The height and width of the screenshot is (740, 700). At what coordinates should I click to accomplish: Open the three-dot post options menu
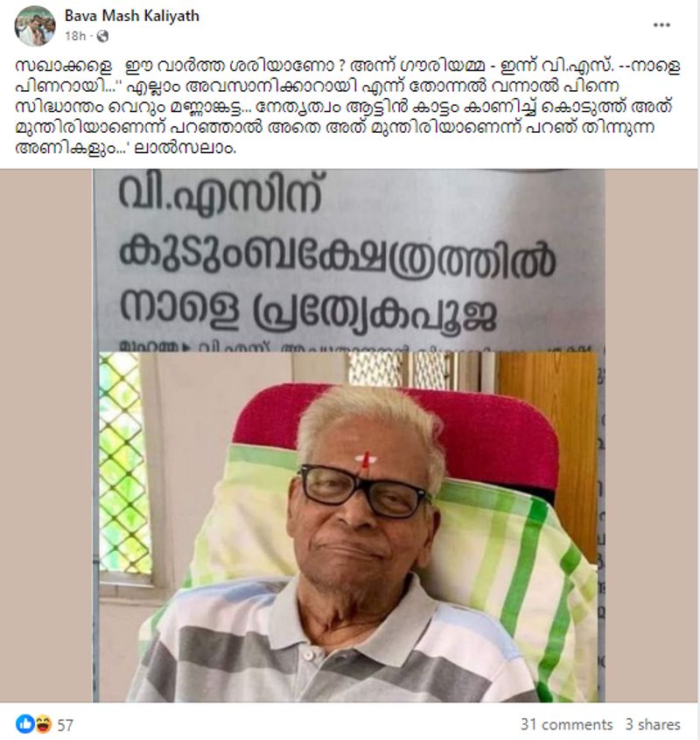click(661, 25)
